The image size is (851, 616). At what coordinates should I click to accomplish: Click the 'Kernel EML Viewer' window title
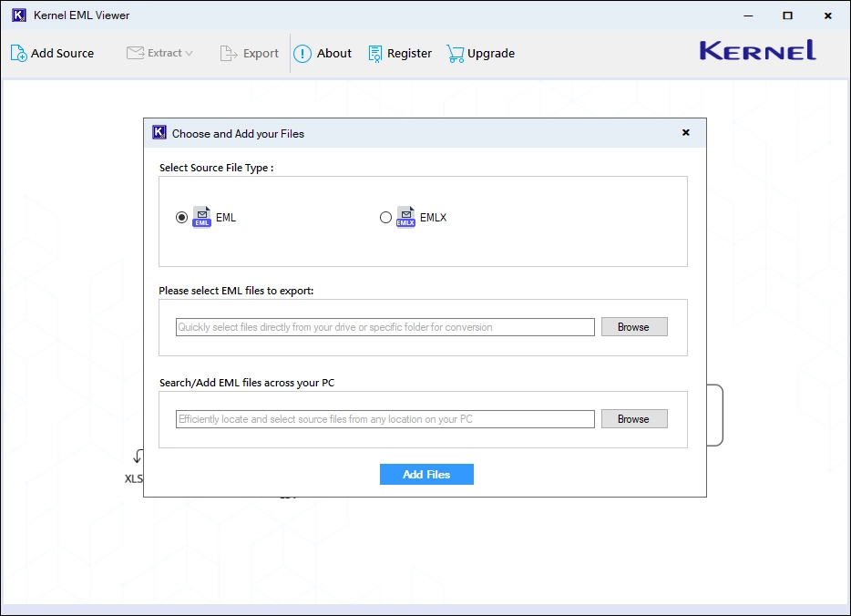pos(81,15)
